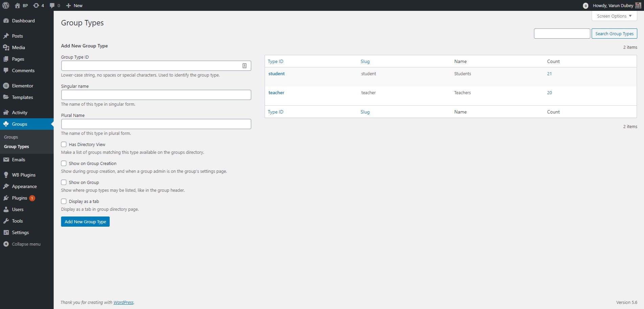Click the Add New Group Type button
The height and width of the screenshot is (309, 644).
(85, 222)
